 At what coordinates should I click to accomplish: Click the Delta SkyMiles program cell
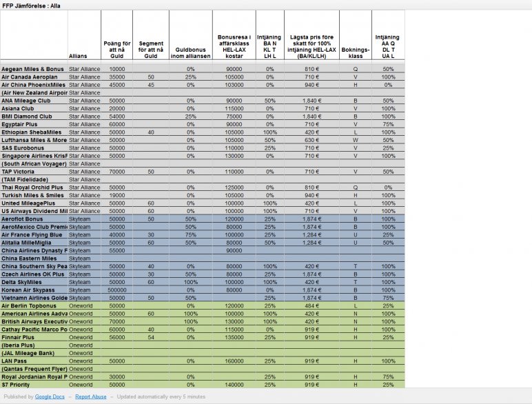[x=23, y=282]
